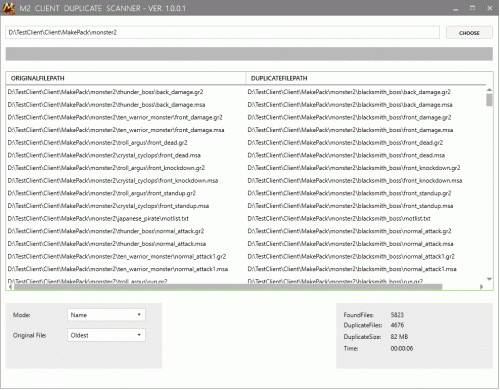Select duplicate path blacksmith_boss\front_damage.gr2
Screen dimensions: 500x390
[349, 117]
